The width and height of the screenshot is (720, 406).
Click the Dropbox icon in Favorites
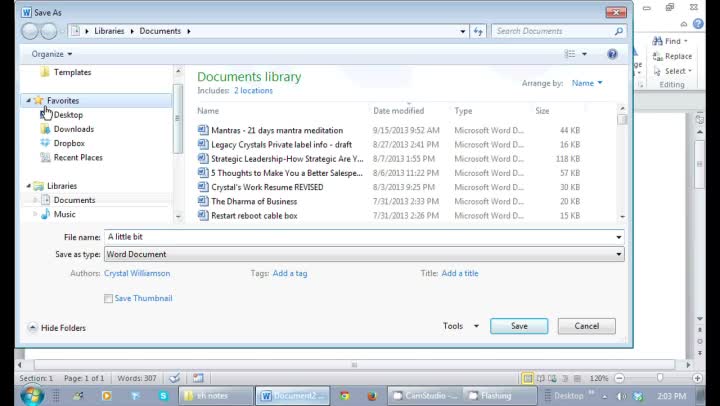coord(45,143)
